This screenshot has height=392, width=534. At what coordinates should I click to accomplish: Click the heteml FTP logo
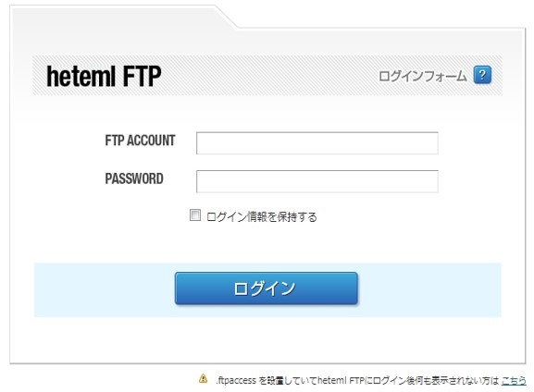(104, 76)
